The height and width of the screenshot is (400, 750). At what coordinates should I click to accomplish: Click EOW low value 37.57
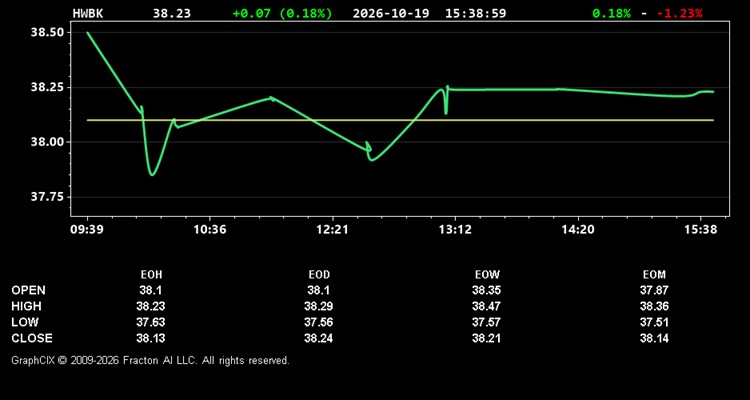point(486,322)
